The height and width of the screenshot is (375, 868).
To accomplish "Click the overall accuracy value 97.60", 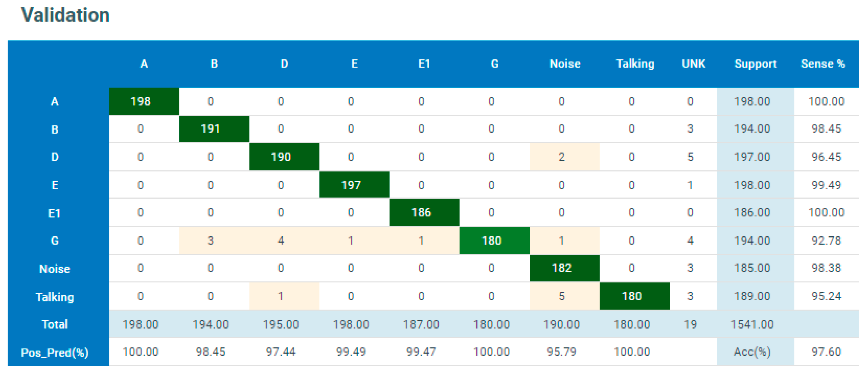I will [826, 352].
